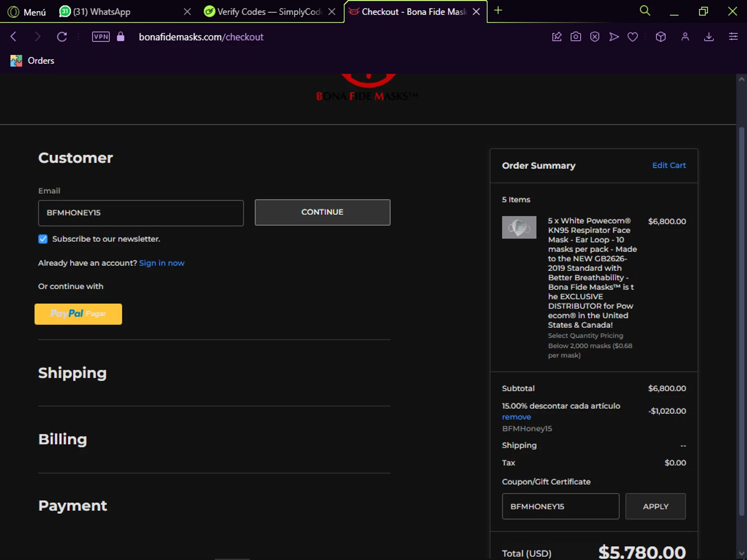This screenshot has width=747, height=560.
Task: Uncheck Subscribe to our newsletter
Action: click(x=43, y=239)
